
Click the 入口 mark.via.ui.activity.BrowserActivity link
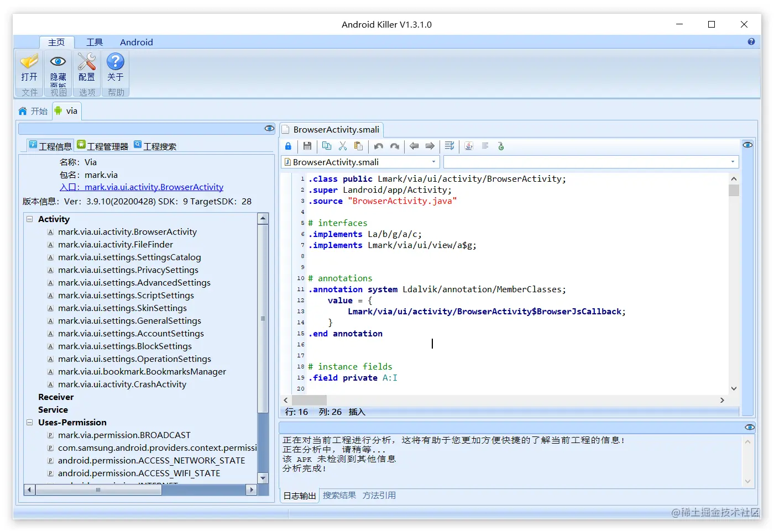142,187
